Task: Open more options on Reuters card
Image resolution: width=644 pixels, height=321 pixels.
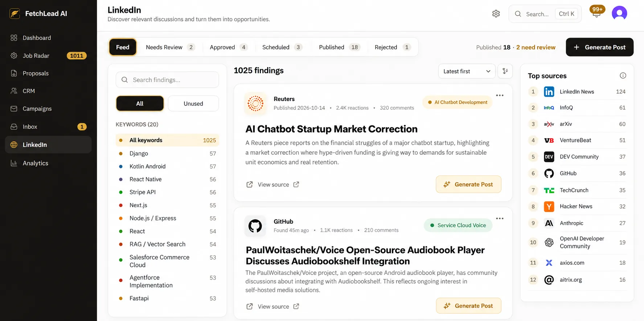Action: pos(500,95)
